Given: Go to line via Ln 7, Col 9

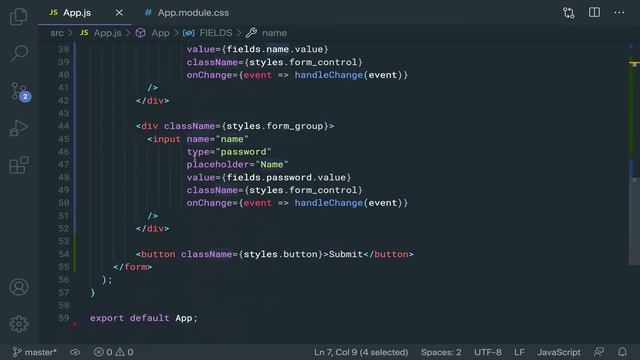Looking at the screenshot, I should [361, 352].
